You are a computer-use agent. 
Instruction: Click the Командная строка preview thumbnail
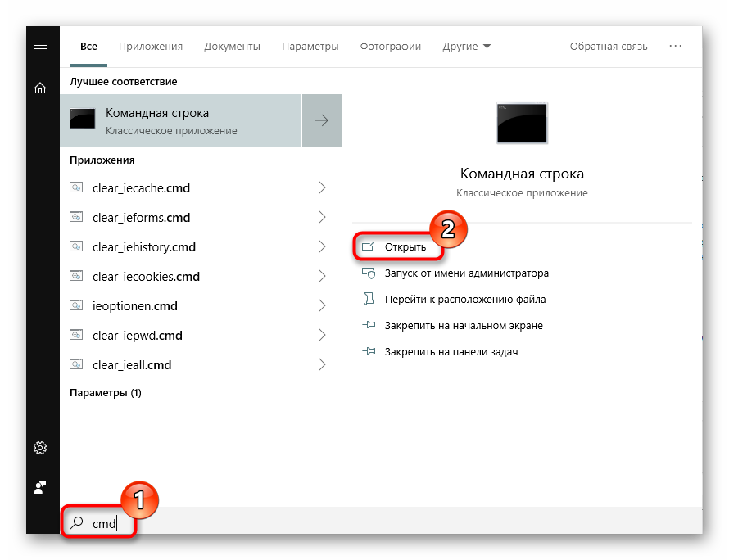[x=521, y=123]
